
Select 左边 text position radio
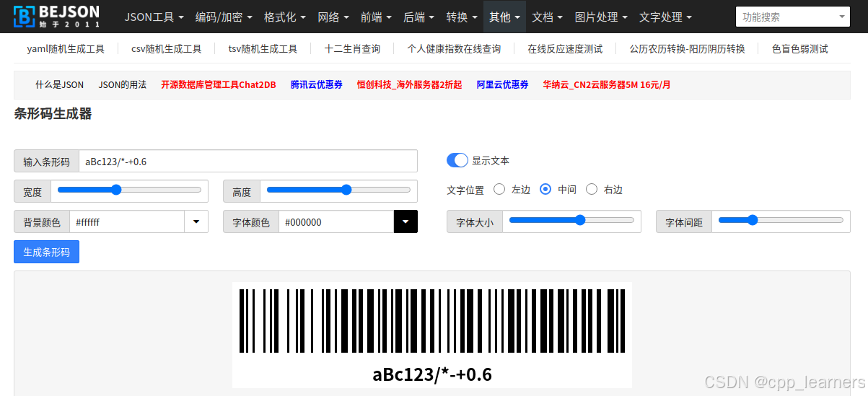point(499,189)
